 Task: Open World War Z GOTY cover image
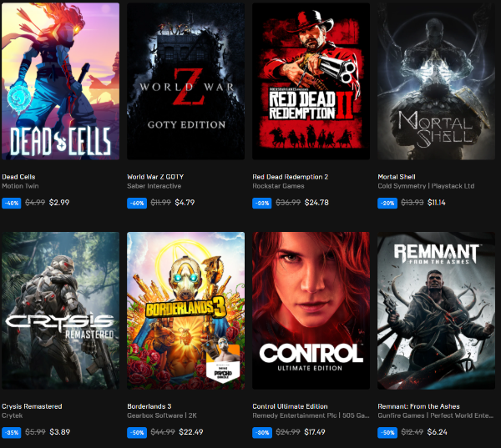(x=185, y=81)
